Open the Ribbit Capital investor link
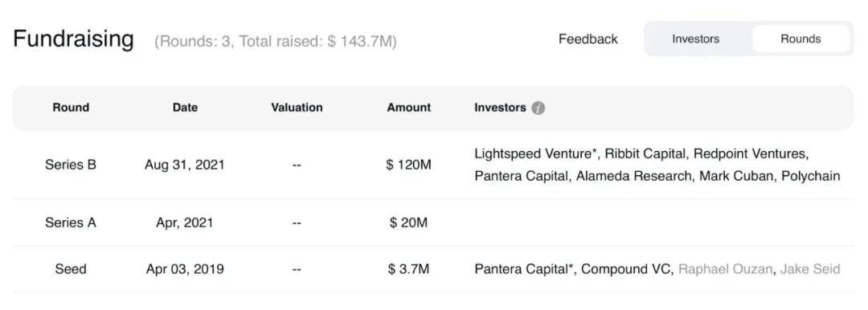This screenshot has width=868, height=310. click(x=645, y=153)
